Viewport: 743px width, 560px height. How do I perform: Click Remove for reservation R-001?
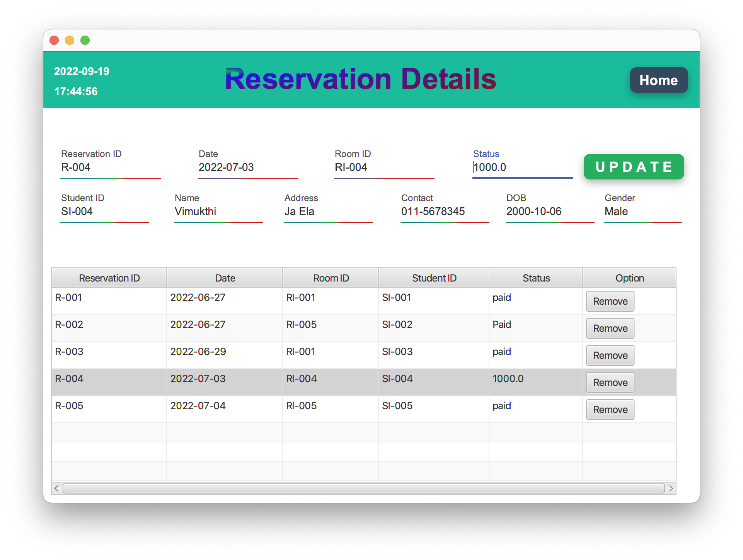tap(610, 301)
